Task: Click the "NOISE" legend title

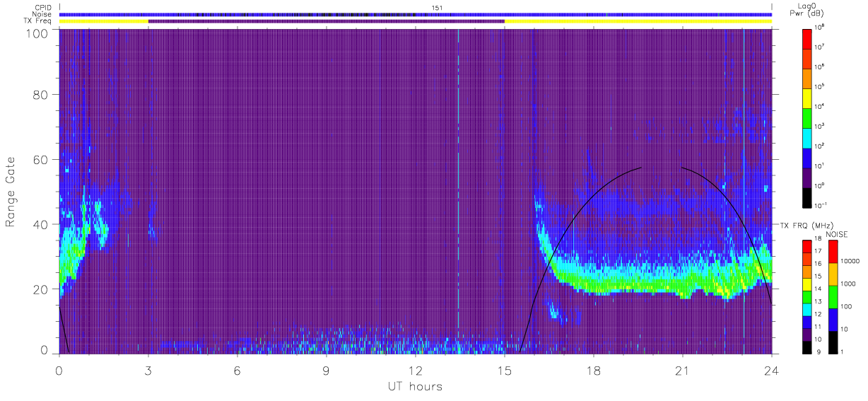Action: coord(836,234)
